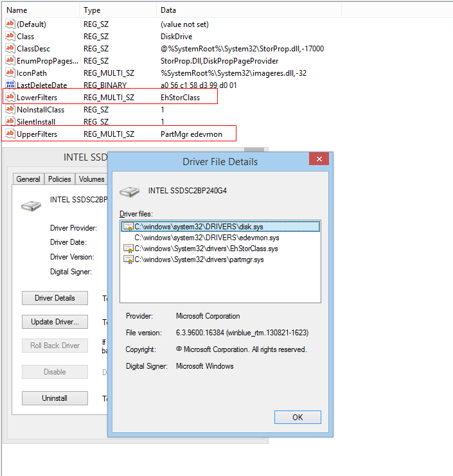Click the Uninstall button
The image size is (453, 476).
tap(55, 398)
